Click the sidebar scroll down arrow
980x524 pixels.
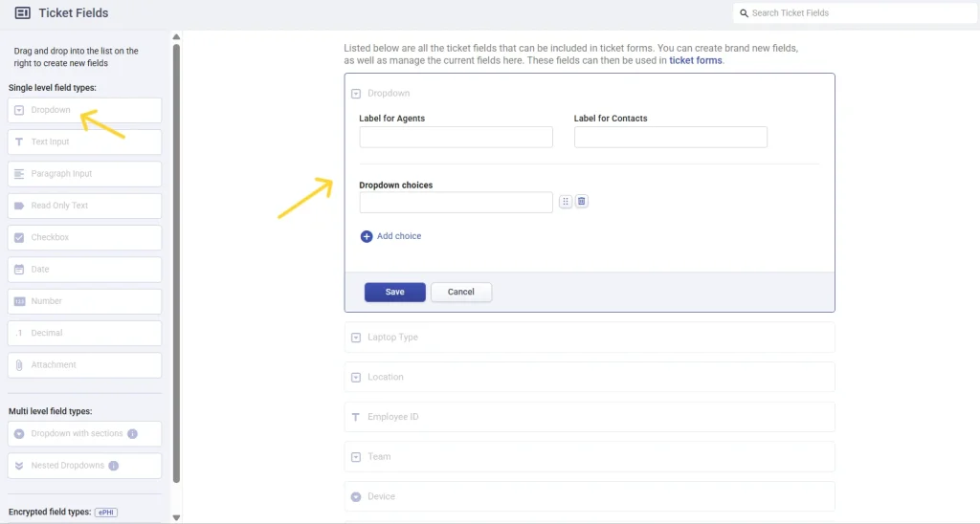coord(176,517)
